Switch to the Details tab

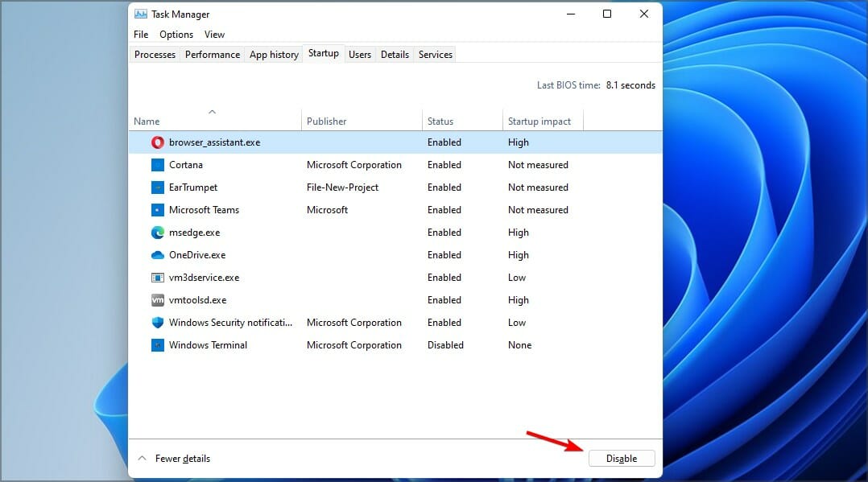tap(395, 54)
